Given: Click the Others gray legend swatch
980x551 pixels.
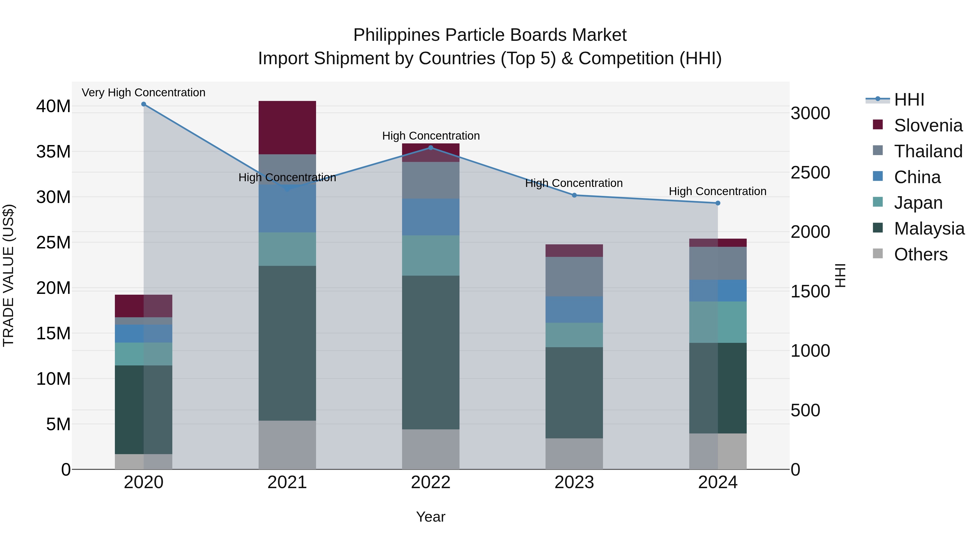Looking at the screenshot, I should tap(878, 254).
